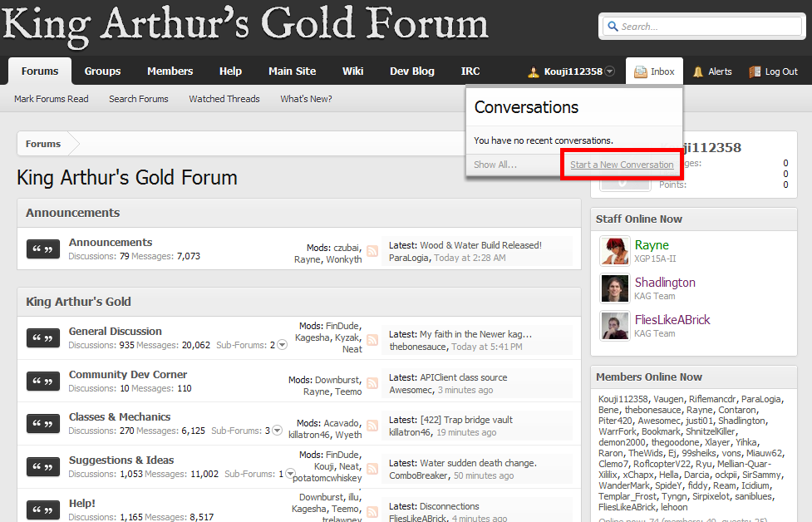Open the Community Dev Corner forum

point(128,374)
